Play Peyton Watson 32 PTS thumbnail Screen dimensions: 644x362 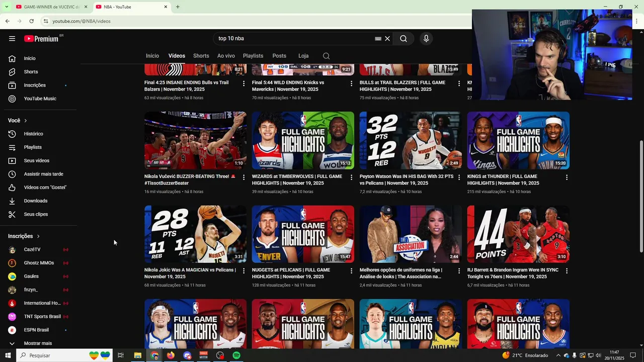click(411, 140)
